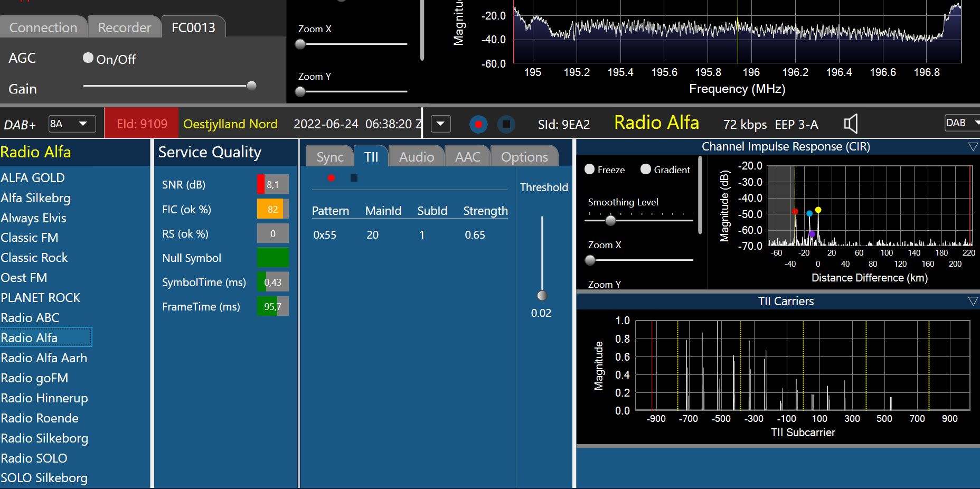Open the 8A channel dropdown

(72, 124)
